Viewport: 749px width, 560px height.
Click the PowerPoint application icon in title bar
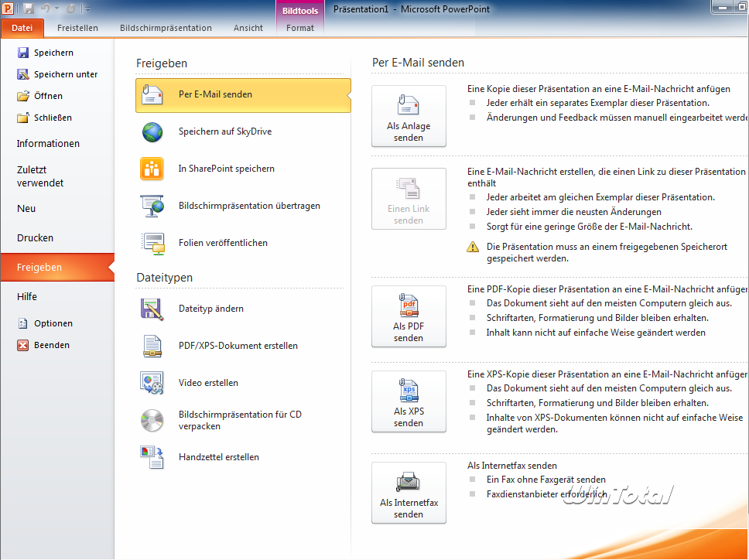[8, 8]
